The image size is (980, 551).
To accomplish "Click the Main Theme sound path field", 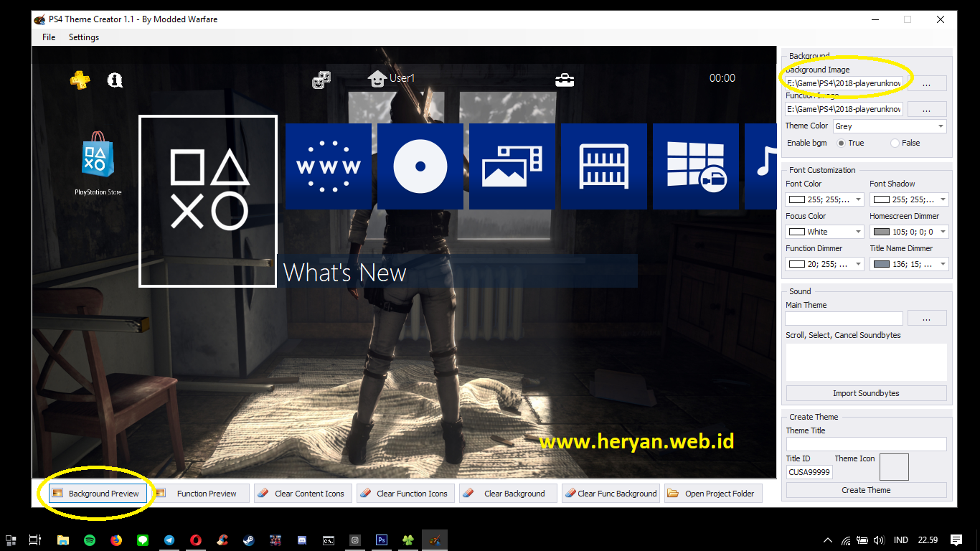I will [844, 318].
